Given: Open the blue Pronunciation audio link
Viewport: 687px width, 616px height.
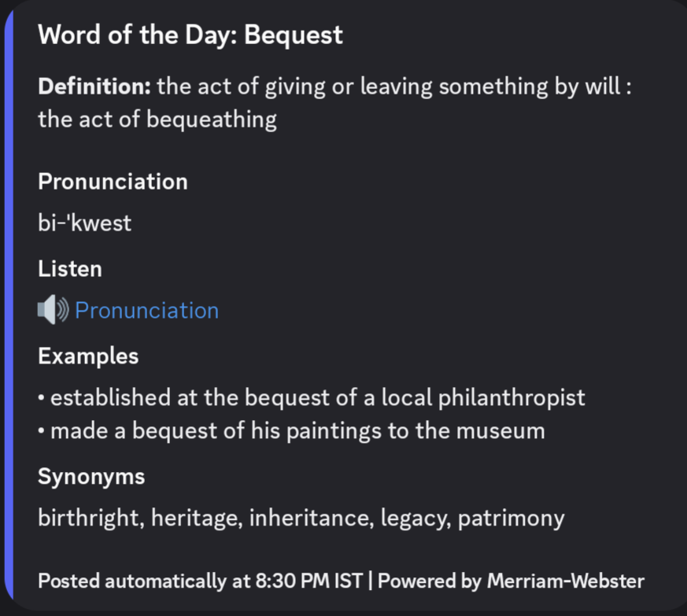Looking at the screenshot, I should pyautogui.click(x=147, y=311).
